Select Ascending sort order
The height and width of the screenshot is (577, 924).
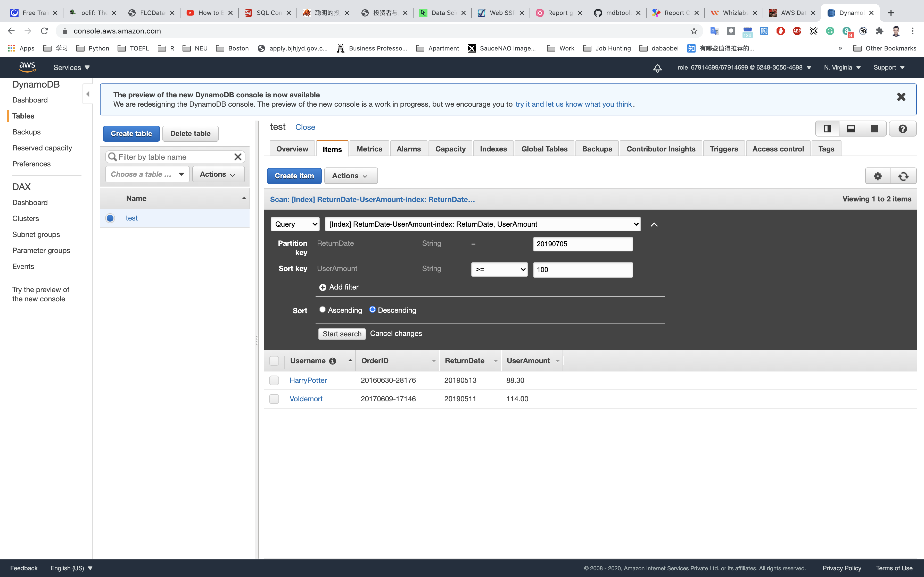pos(323,309)
